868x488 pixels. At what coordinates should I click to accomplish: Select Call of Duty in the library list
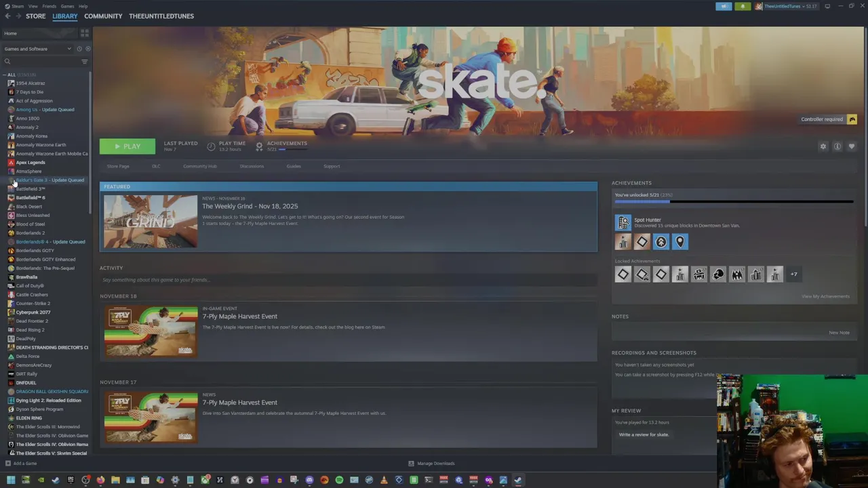[30, 286]
